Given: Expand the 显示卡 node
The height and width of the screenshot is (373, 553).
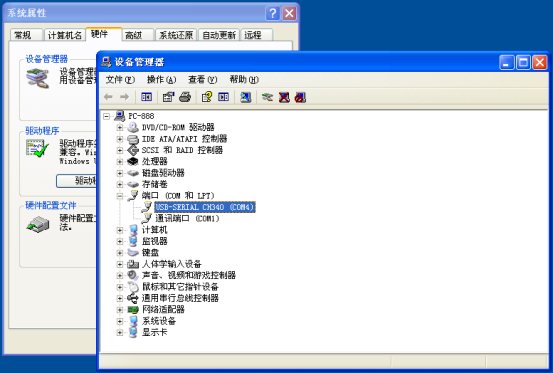Looking at the screenshot, I should (120, 332).
